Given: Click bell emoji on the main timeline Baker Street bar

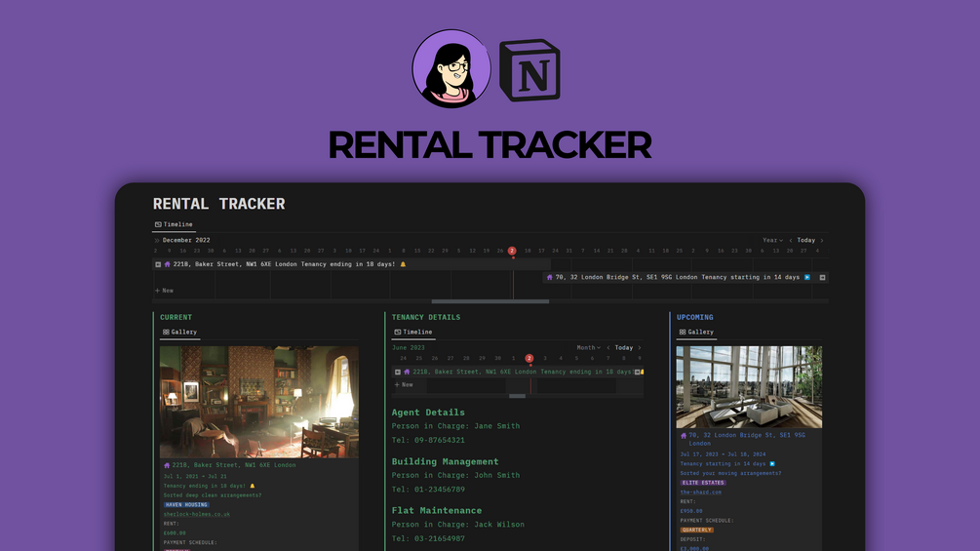Looking at the screenshot, I should pyautogui.click(x=403, y=264).
